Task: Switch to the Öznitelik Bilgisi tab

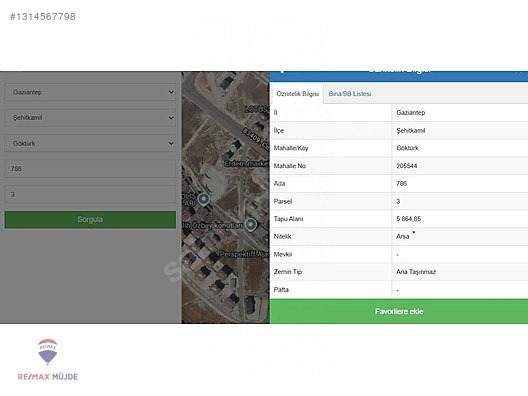Action: [x=297, y=94]
